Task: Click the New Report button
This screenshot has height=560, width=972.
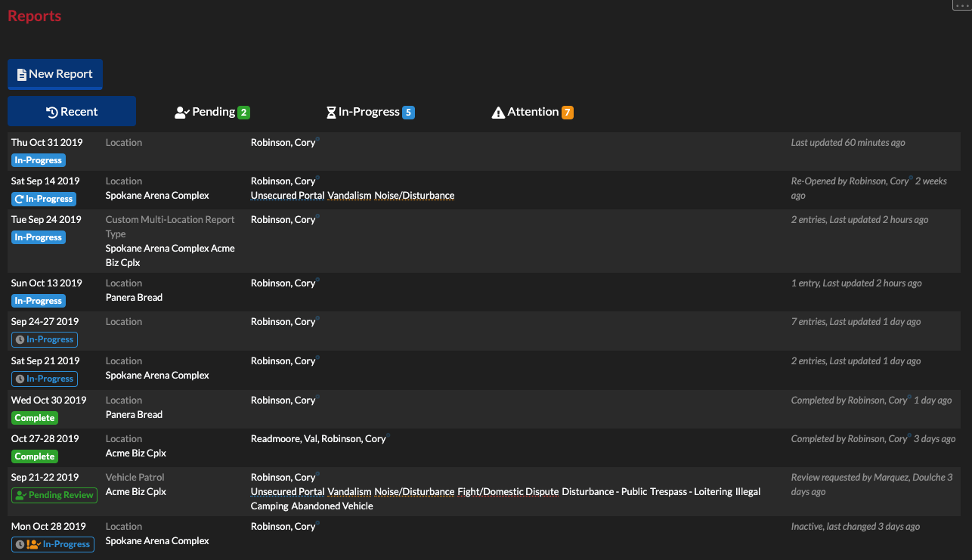Action: tap(54, 73)
